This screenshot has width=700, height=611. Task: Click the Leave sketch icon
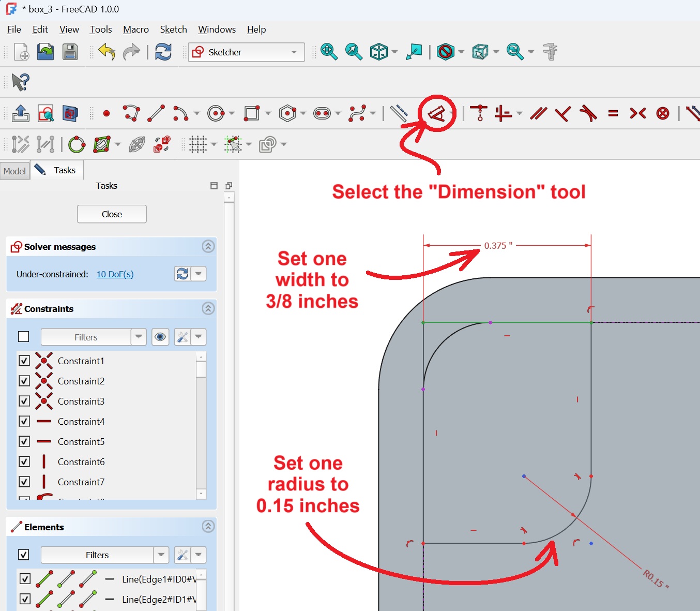[x=21, y=113]
